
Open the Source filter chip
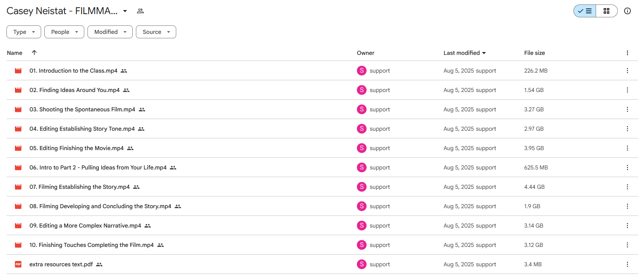156,32
